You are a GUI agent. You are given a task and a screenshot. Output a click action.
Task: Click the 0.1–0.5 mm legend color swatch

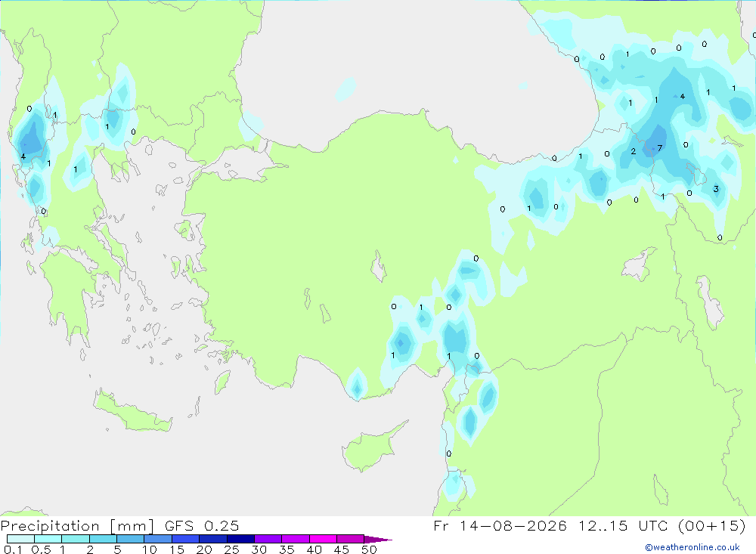(x=20, y=539)
